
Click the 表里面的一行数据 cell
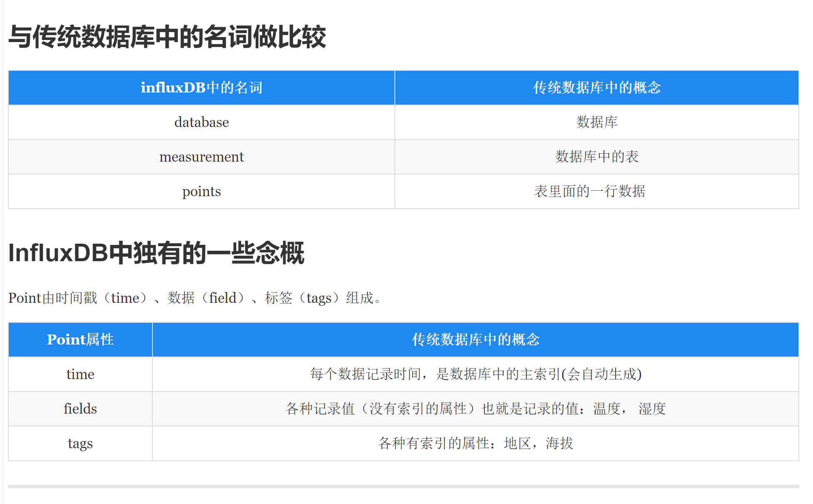pyautogui.click(x=589, y=191)
